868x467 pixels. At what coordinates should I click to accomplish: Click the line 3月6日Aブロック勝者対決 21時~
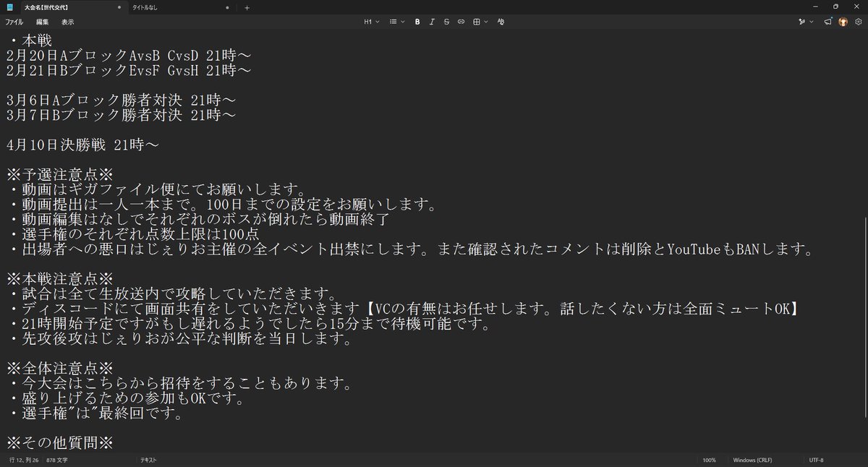tap(121, 100)
